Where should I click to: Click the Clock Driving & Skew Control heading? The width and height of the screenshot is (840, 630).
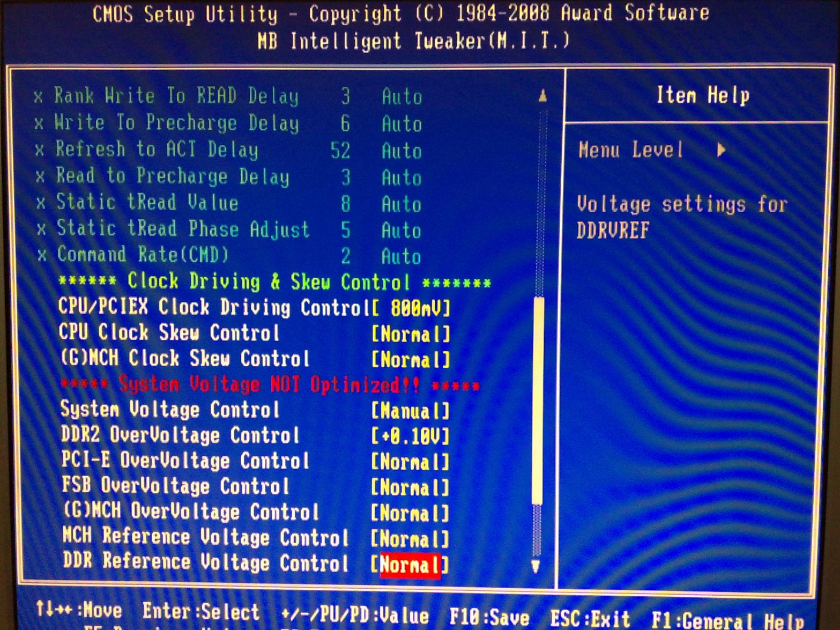(274, 282)
